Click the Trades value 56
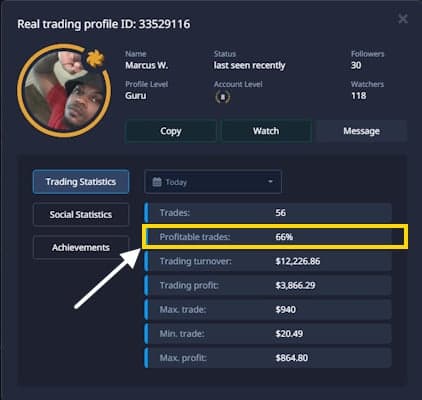This screenshot has height=400, width=422. pos(280,213)
